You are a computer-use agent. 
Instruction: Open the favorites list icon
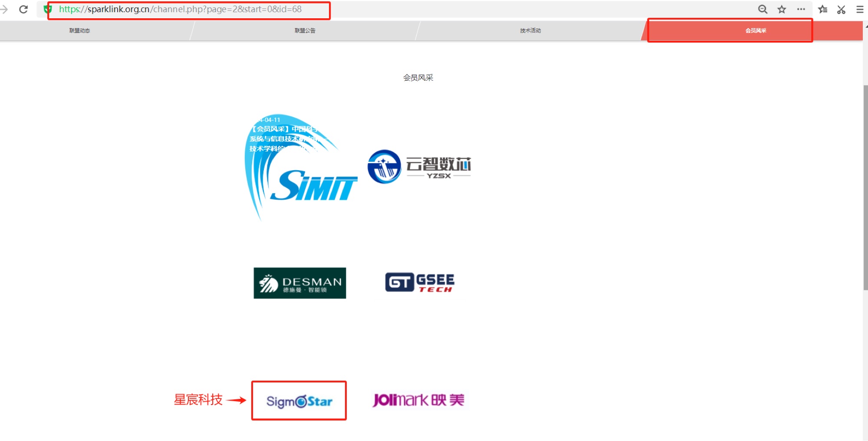[822, 9]
